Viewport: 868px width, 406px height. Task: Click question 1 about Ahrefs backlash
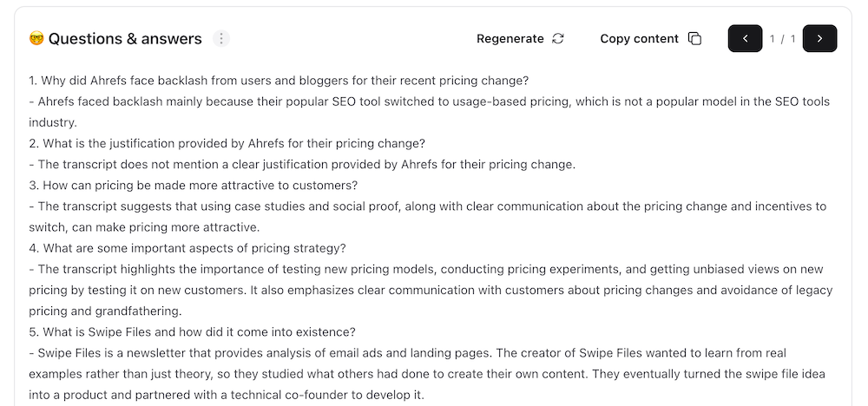[278, 81]
